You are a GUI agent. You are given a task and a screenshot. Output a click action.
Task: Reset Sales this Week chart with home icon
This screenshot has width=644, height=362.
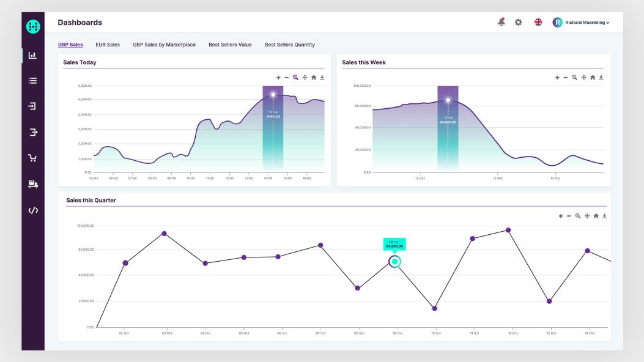click(593, 78)
